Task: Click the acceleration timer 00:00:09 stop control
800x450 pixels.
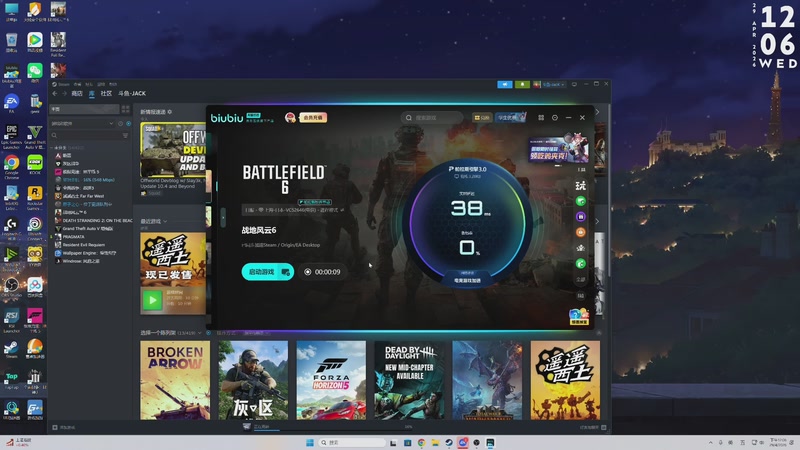Action: (x=322, y=272)
